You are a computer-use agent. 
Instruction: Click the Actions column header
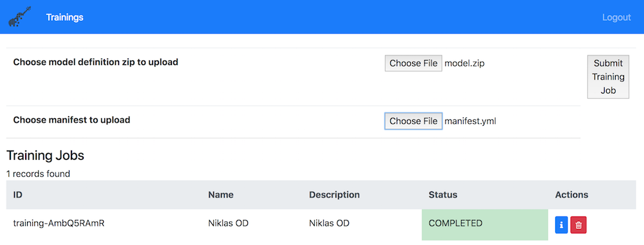click(572, 195)
